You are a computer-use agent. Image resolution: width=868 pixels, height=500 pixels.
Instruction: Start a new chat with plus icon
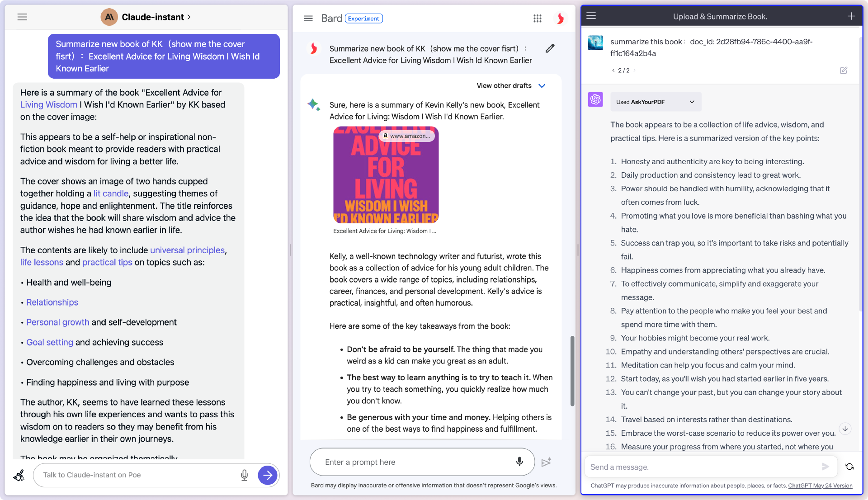(x=851, y=16)
